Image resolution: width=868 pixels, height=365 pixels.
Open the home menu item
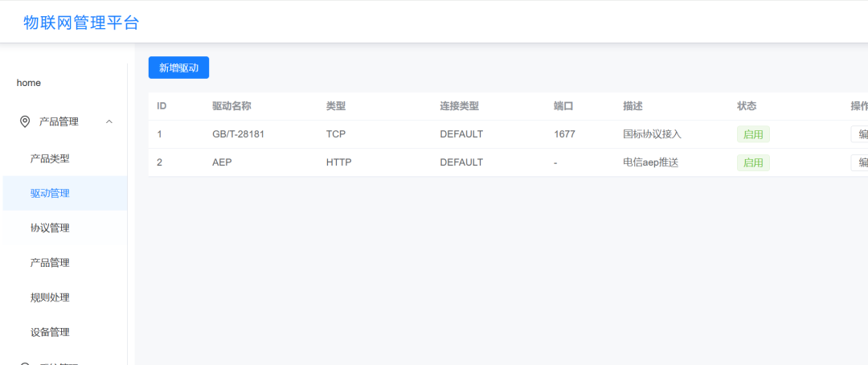coord(29,83)
